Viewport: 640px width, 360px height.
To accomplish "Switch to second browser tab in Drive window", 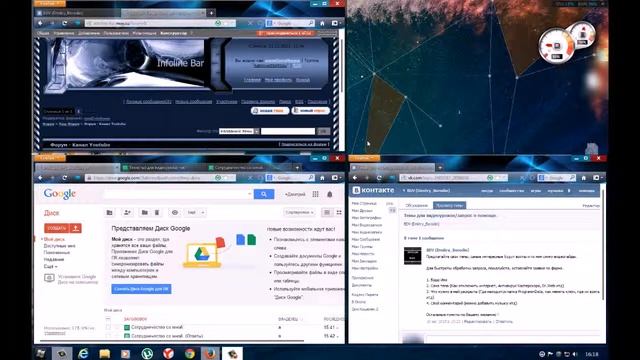I will (x=162, y=167).
